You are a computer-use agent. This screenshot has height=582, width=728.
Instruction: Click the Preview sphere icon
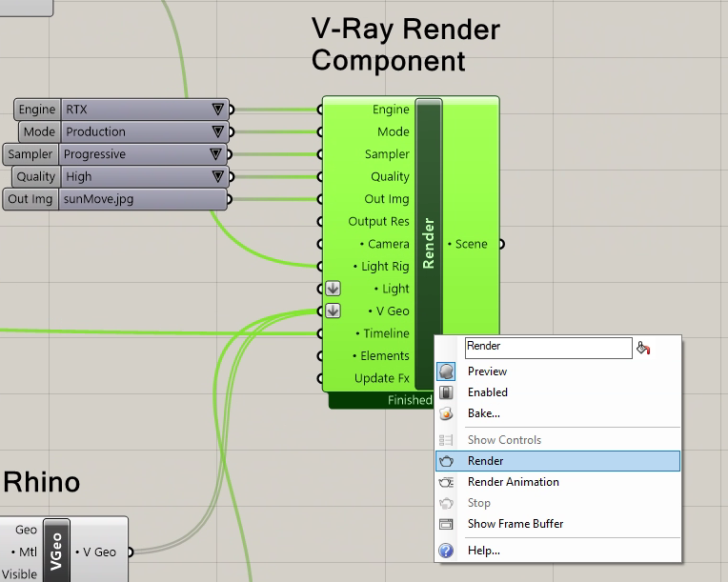click(446, 371)
